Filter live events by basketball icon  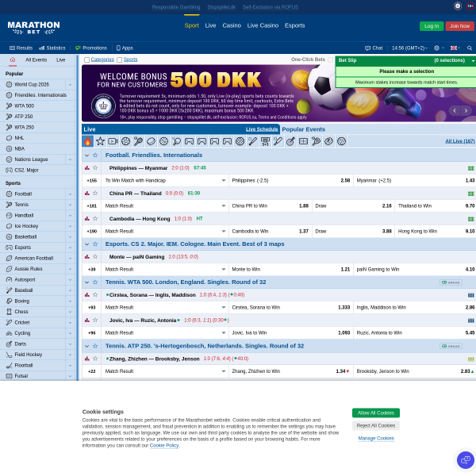point(163,141)
